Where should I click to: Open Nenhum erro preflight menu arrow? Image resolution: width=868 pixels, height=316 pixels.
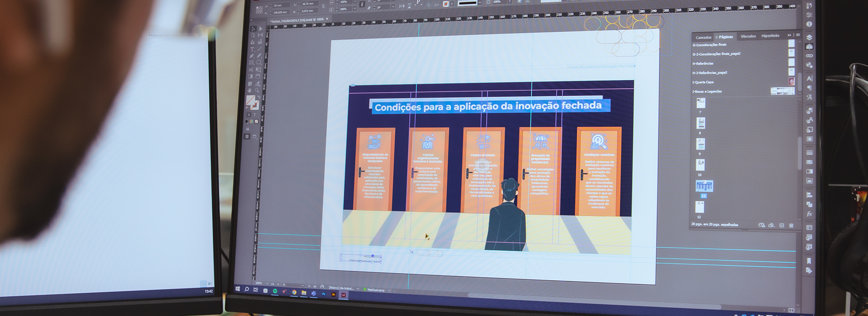coord(389,291)
